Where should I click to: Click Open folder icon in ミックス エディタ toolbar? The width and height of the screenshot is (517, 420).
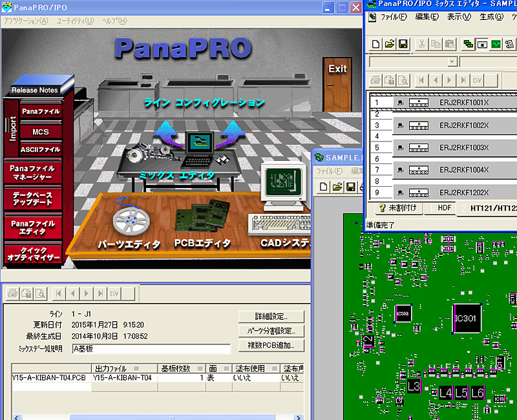coord(390,44)
